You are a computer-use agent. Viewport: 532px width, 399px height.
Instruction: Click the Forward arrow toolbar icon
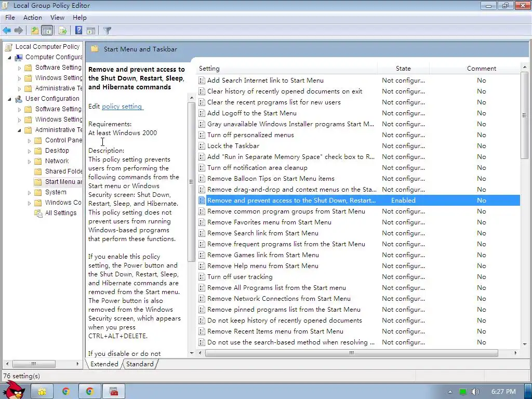19,31
